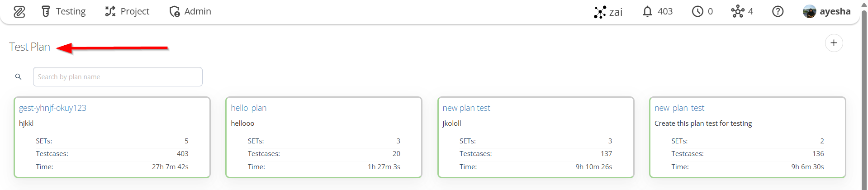Open the gest-yhnjf-okuy123 plan link
Image resolution: width=868 pixels, height=190 pixels.
(52, 108)
